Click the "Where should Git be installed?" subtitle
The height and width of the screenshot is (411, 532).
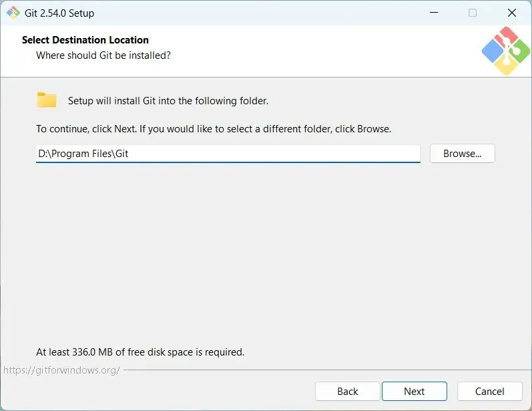pos(103,55)
